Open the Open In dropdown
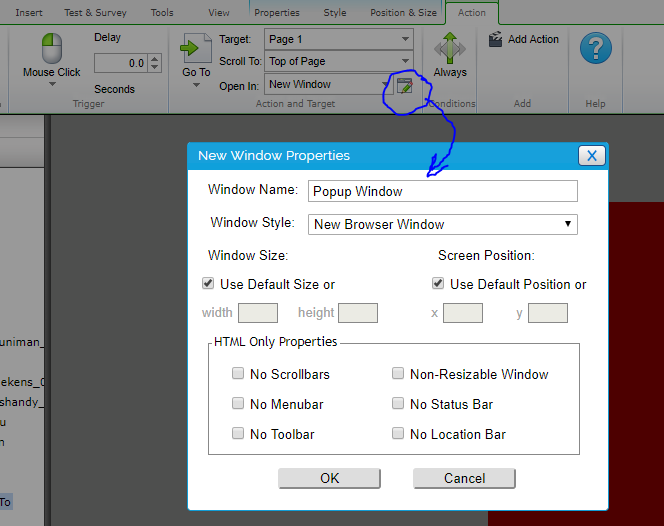This screenshot has width=664, height=526. coord(328,84)
